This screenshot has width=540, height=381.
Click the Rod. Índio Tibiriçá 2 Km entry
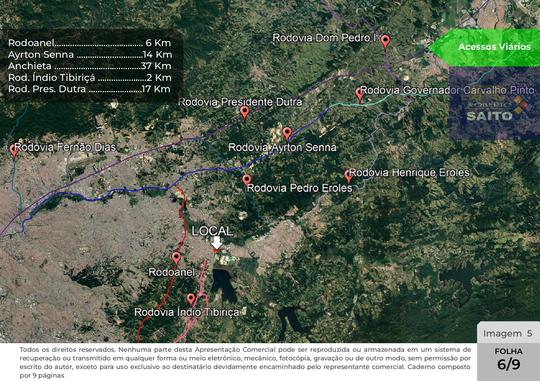point(90,78)
